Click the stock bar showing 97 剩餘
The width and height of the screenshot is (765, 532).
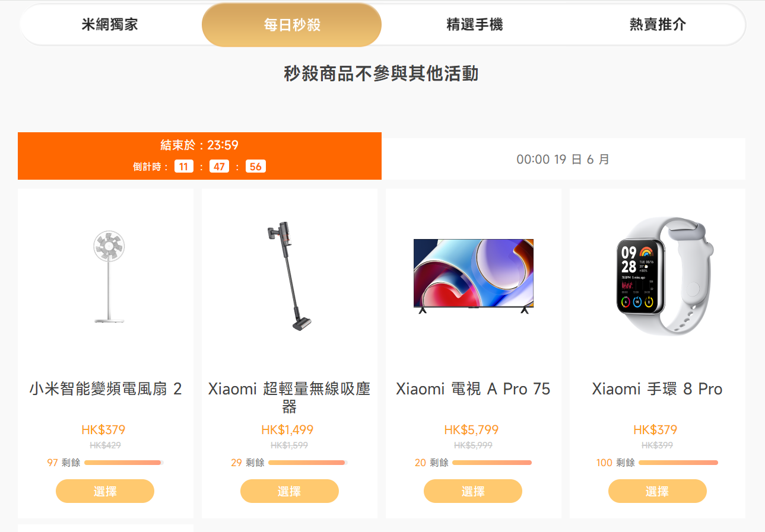124,463
